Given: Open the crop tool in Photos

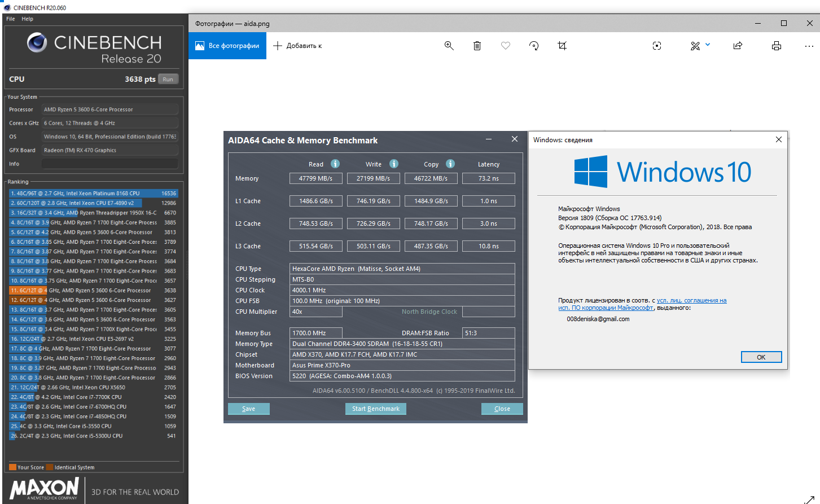Looking at the screenshot, I should pos(562,46).
